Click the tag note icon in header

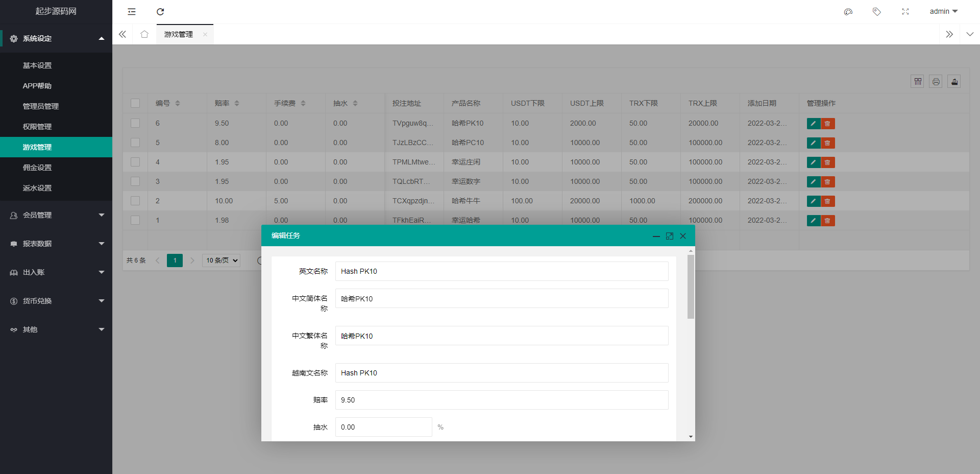(877, 12)
